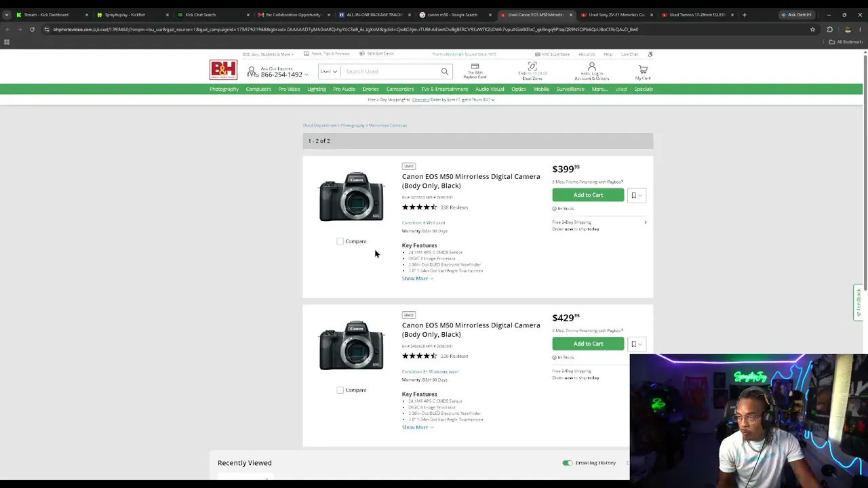Bookmark this page with the star icon
The height and width of the screenshot is (488, 868).
pyautogui.click(x=812, y=29)
